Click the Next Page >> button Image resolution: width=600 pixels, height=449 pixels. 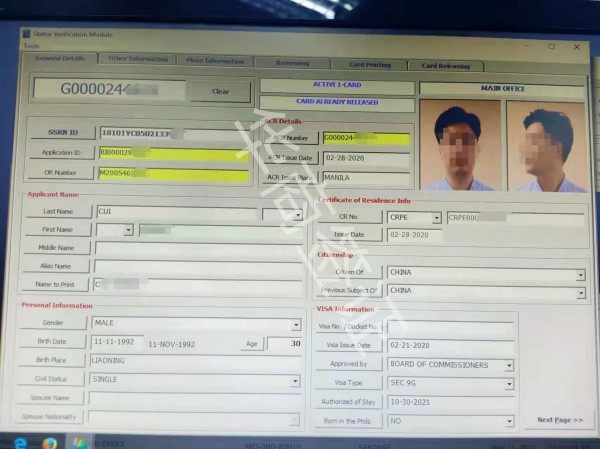(x=559, y=419)
